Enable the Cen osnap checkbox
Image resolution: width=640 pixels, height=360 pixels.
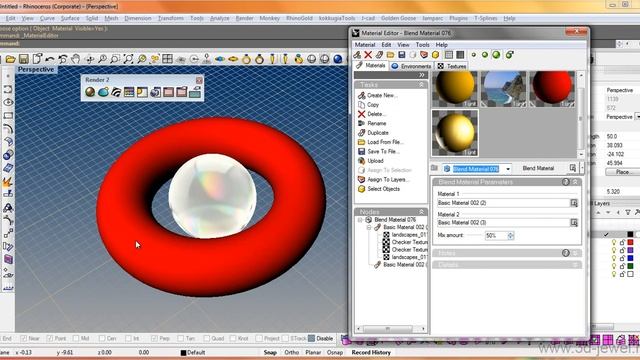102,338
